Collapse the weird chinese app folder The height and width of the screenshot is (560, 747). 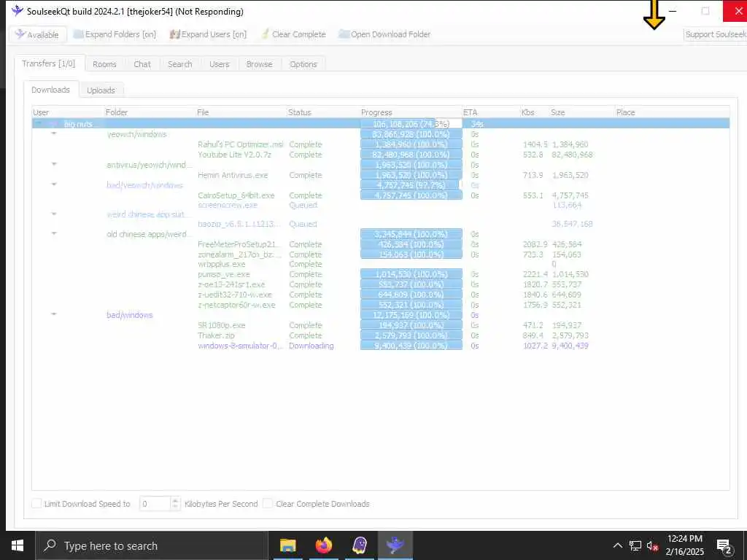pyautogui.click(x=54, y=214)
